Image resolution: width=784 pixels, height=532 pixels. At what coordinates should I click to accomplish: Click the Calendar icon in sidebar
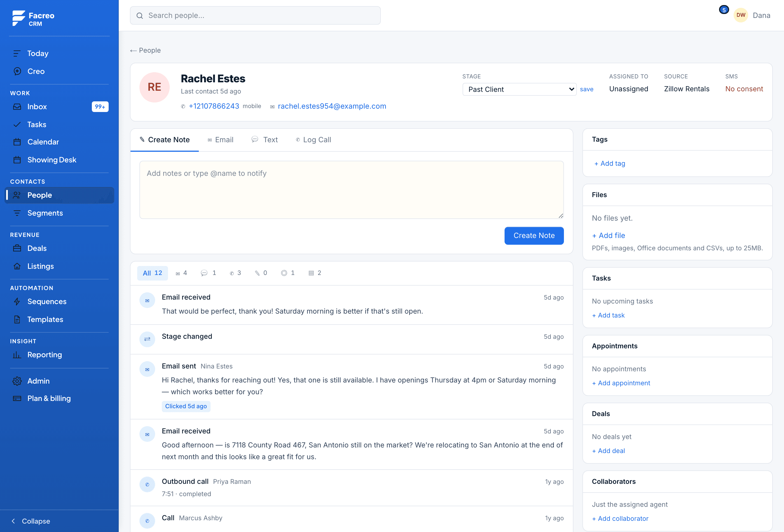pos(17,142)
